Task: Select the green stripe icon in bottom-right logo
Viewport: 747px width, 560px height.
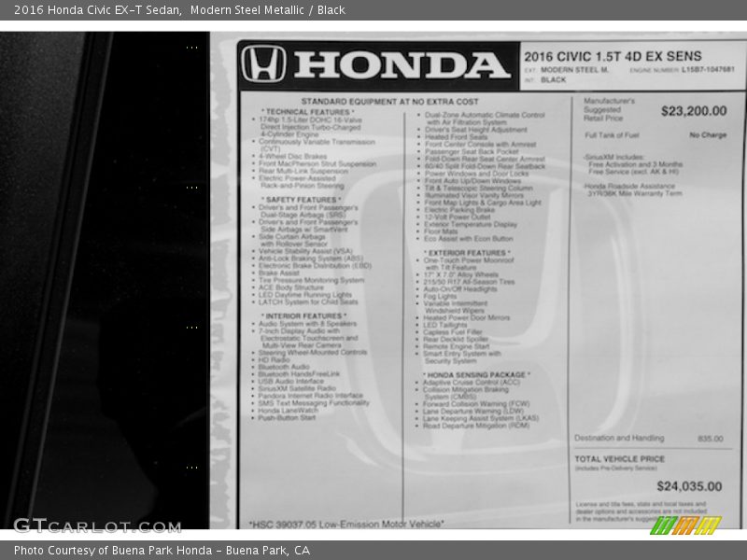Action: tap(662, 525)
